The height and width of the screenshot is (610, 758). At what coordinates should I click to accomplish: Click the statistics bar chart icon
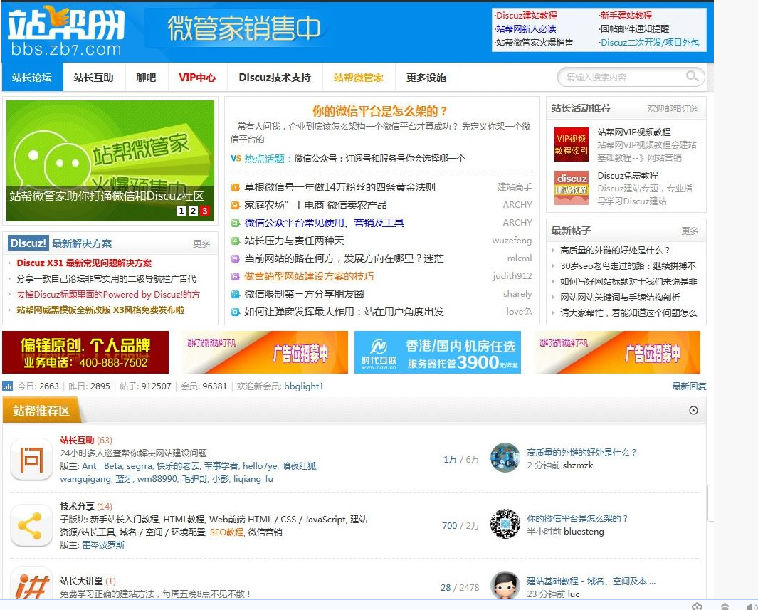click(8, 386)
